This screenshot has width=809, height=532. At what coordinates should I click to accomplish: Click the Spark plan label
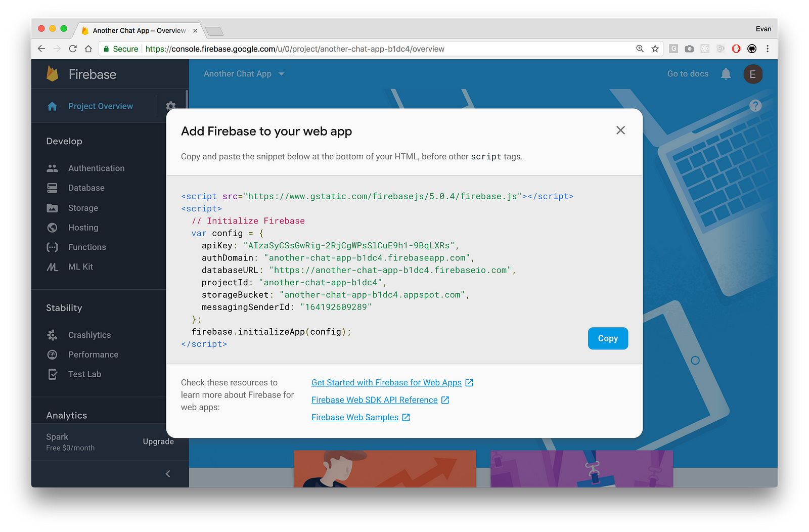[x=57, y=436]
